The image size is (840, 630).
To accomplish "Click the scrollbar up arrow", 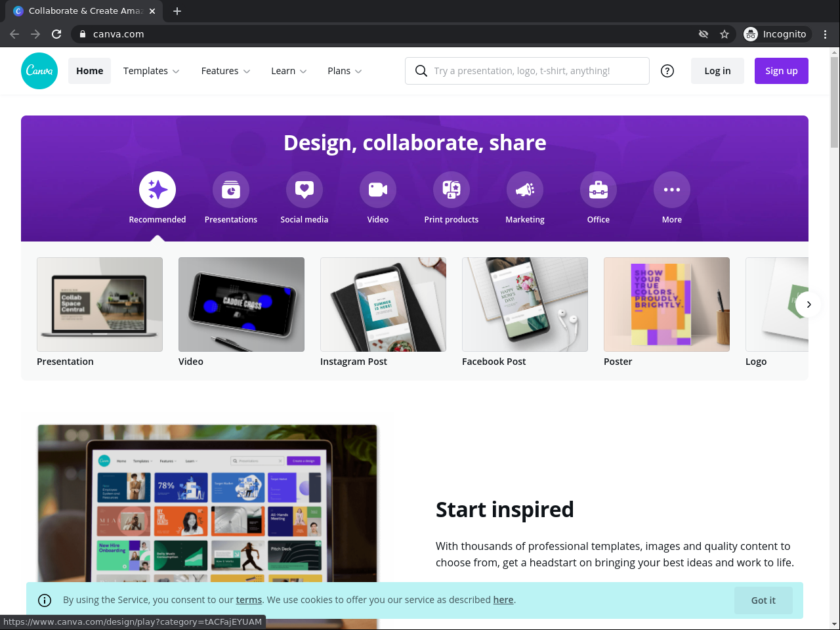I will (x=835, y=52).
